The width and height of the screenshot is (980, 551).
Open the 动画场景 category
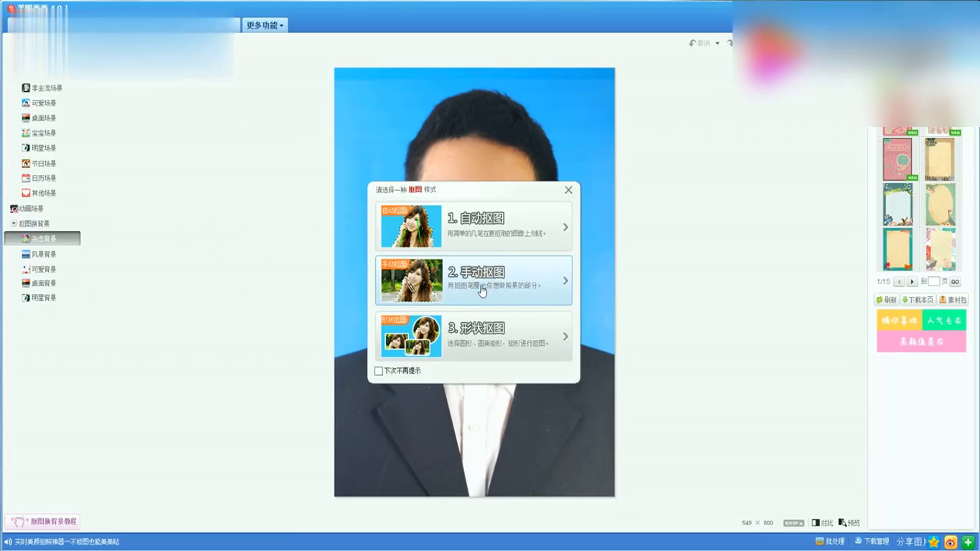[x=27, y=209]
